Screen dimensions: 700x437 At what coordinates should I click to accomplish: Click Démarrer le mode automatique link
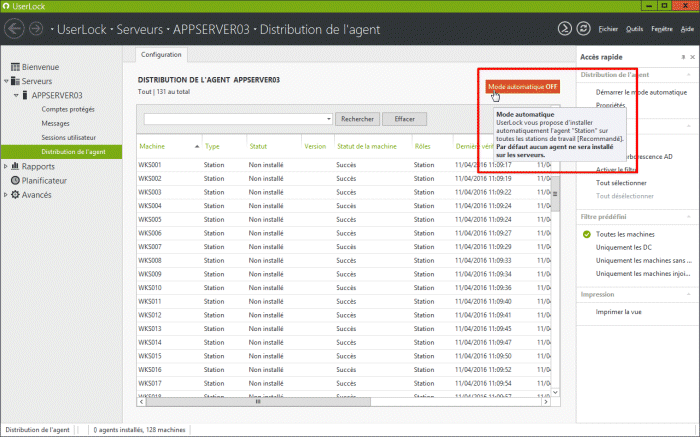(x=641, y=92)
